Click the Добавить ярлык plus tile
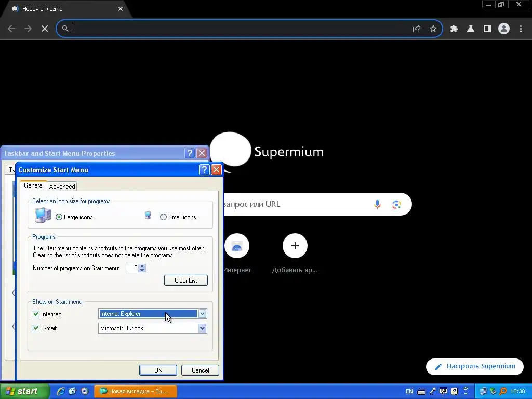Screen dimensions: 532x399 point(295,246)
